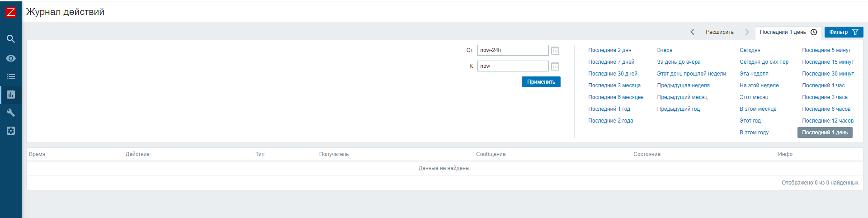Screen dimensions: 868x218
Task: Open the Фильтр tab
Action: point(844,32)
